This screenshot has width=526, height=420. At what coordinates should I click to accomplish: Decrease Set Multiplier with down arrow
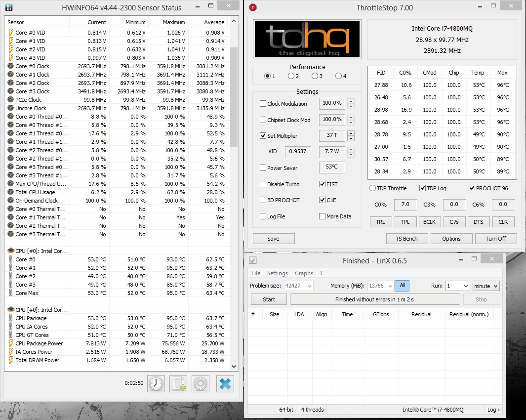pyautogui.click(x=351, y=139)
